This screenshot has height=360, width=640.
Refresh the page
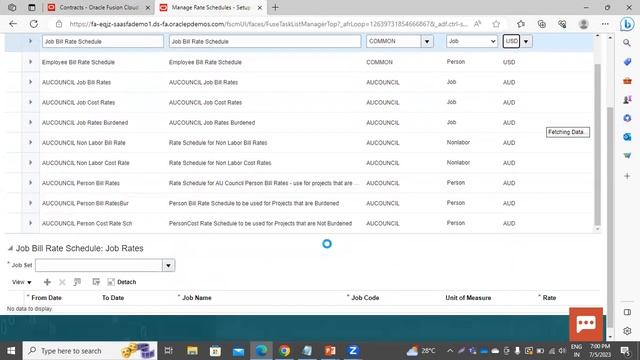[33, 24]
